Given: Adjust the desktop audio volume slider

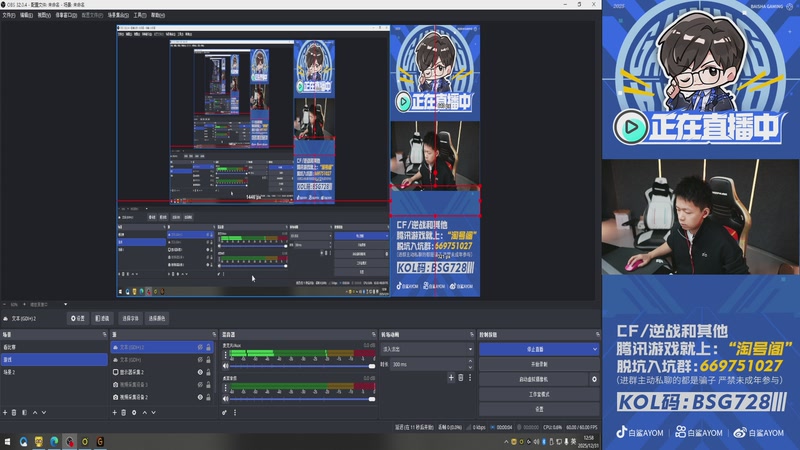Looking at the screenshot, I should point(302,399).
